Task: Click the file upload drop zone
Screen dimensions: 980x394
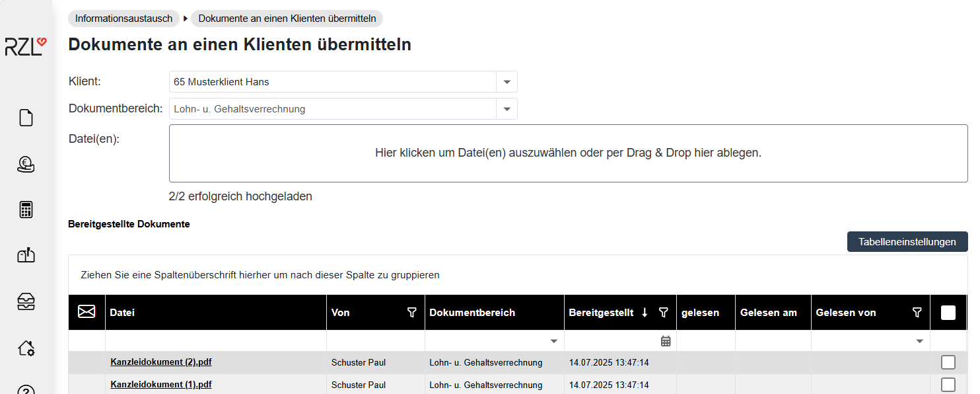Action: pyautogui.click(x=568, y=153)
